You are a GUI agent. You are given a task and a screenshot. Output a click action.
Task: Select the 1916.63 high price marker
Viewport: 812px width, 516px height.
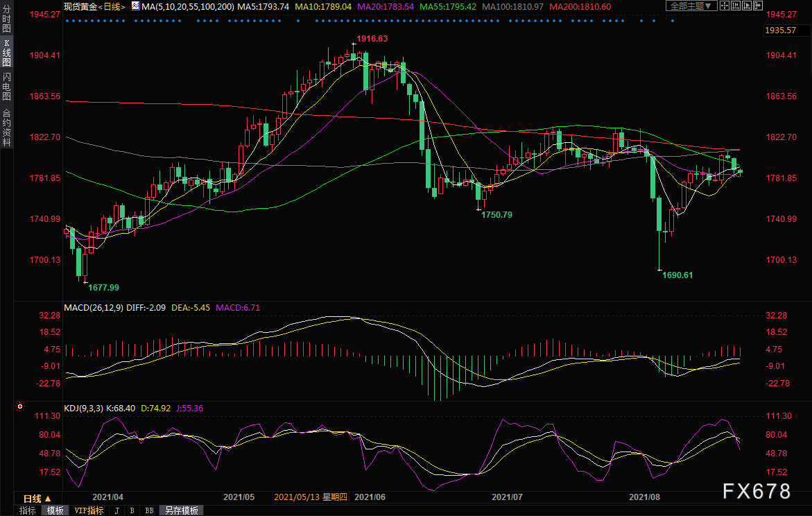click(x=372, y=39)
